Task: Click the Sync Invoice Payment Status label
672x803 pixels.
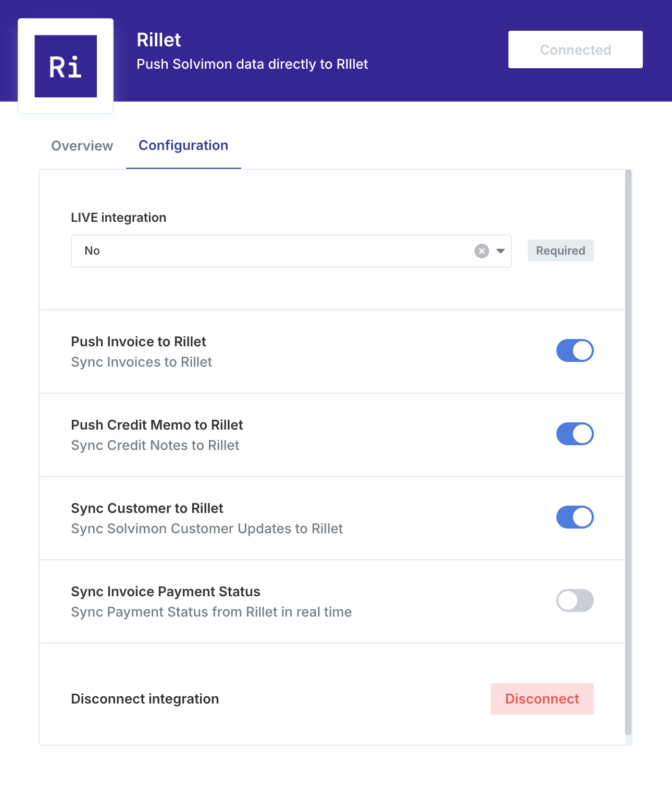Action: pos(166,592)
